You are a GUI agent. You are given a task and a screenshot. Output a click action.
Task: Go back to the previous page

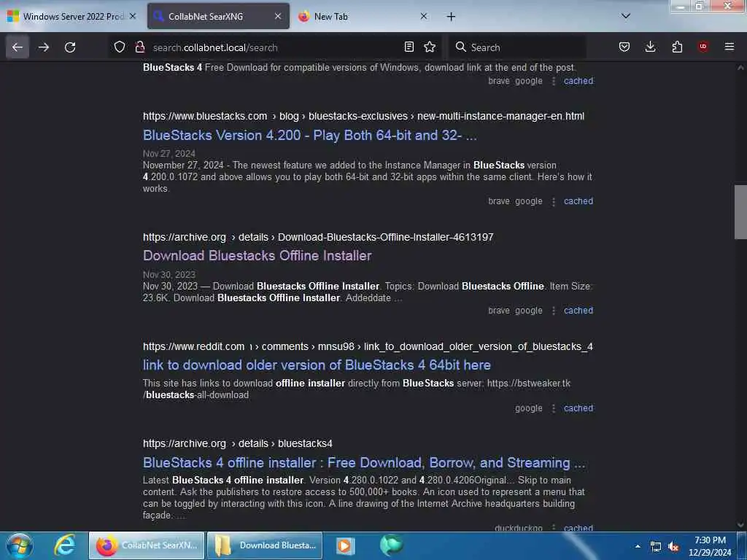18,47
